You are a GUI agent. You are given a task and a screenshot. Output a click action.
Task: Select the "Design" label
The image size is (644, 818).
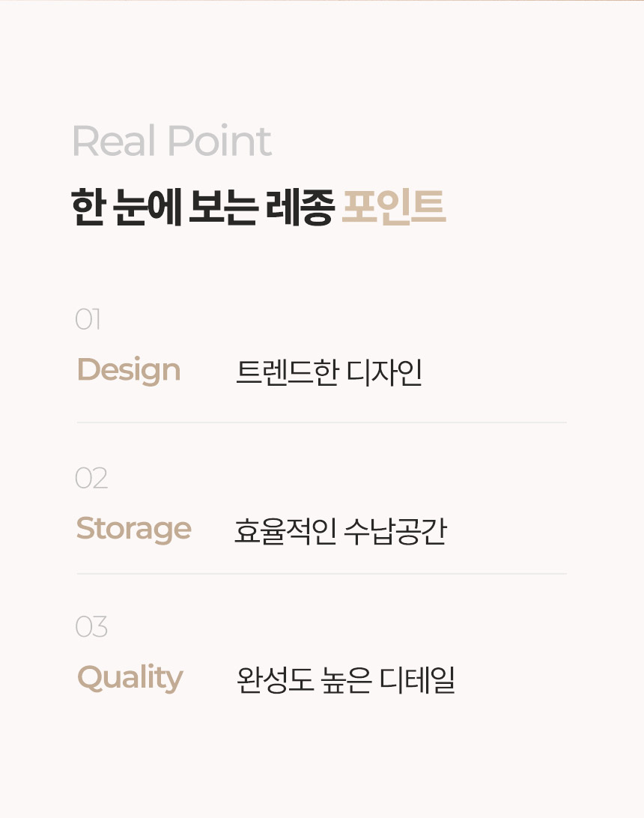(x=129, y=370)
